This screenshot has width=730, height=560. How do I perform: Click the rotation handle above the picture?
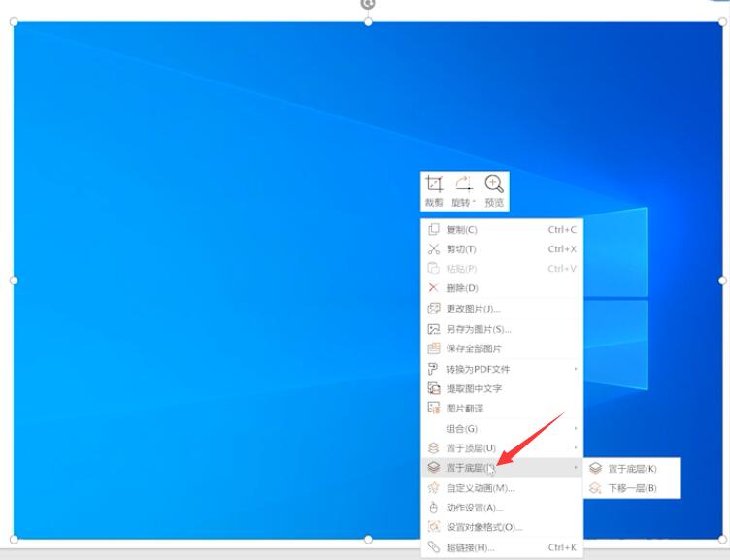coord(368,4)
